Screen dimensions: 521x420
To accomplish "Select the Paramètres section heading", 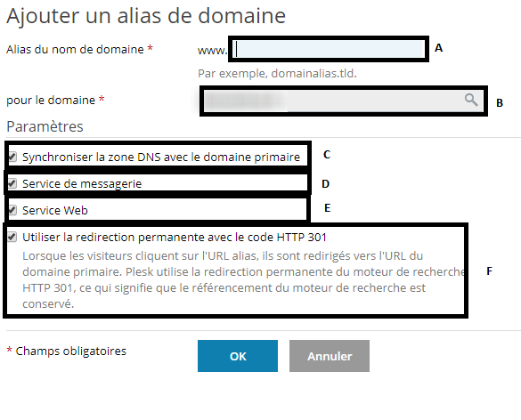I will tap(45, 126).
